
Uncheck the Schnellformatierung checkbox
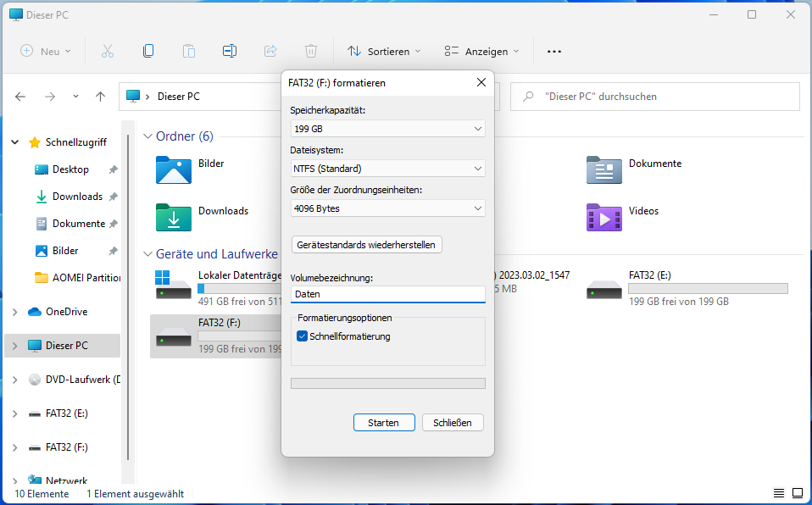coord(302,336)
